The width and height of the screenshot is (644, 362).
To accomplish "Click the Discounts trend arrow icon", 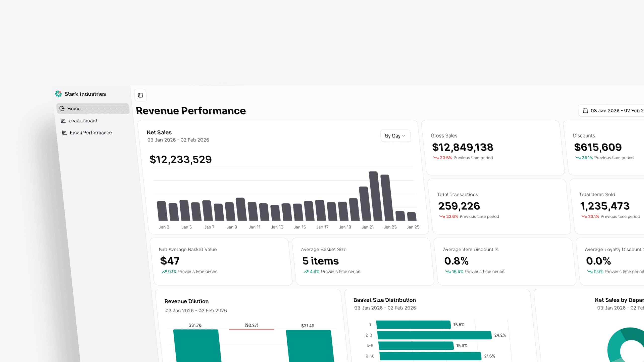I will [x=578, y=158].
